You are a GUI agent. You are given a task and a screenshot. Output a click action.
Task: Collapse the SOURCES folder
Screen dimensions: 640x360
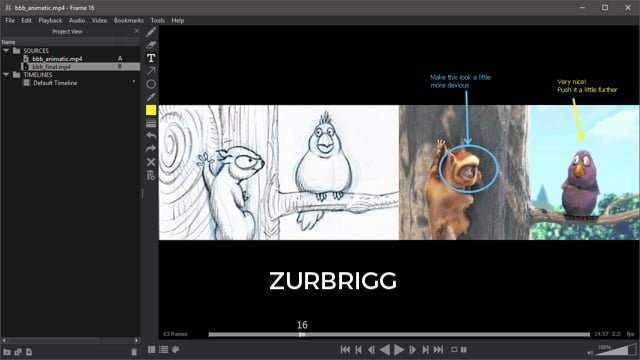(x=6, y=51)
